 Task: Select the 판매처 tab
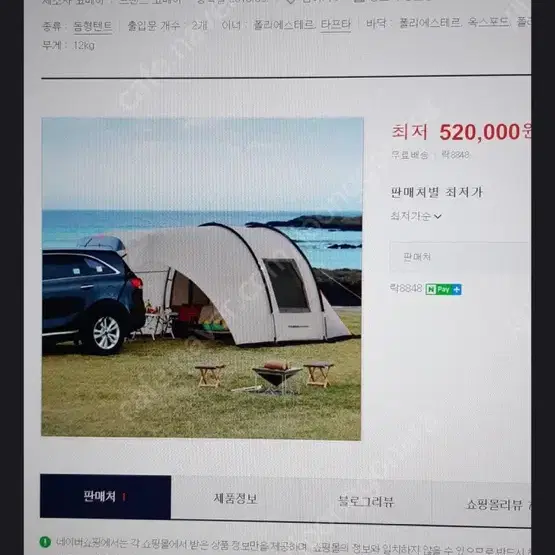(105, 497)
